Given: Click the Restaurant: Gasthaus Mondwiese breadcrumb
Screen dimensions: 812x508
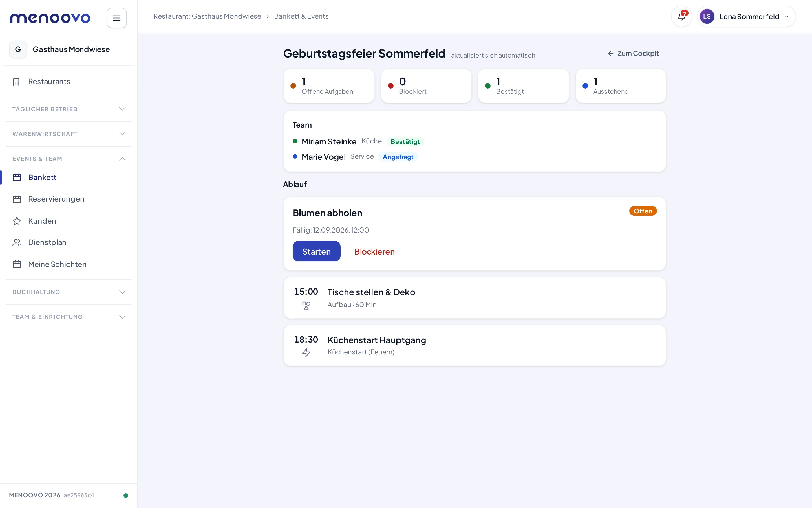Looking at the screenshot, I should [207, 16].
